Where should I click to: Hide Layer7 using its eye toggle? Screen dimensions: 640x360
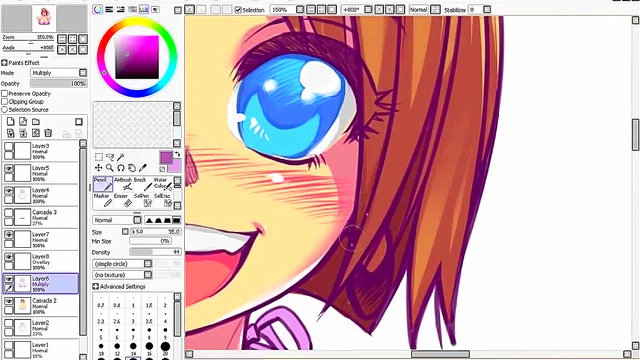pyautogui.click(x=9, y=235)
